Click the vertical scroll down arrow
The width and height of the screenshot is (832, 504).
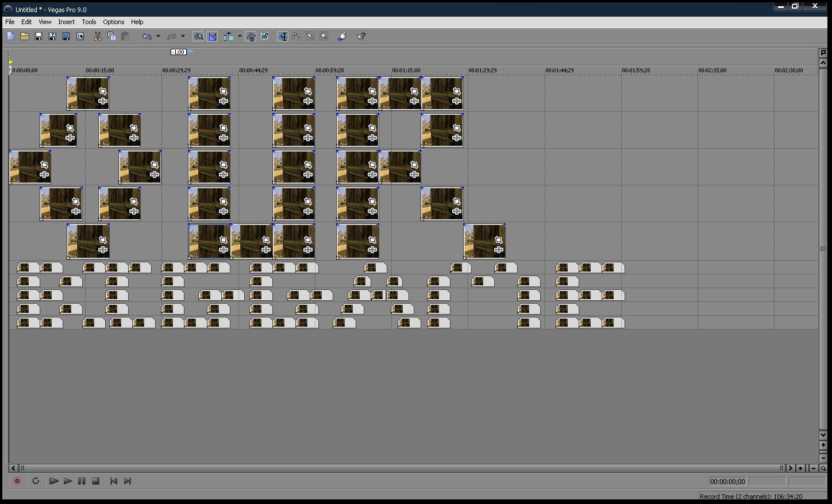[x=823, y=435]
